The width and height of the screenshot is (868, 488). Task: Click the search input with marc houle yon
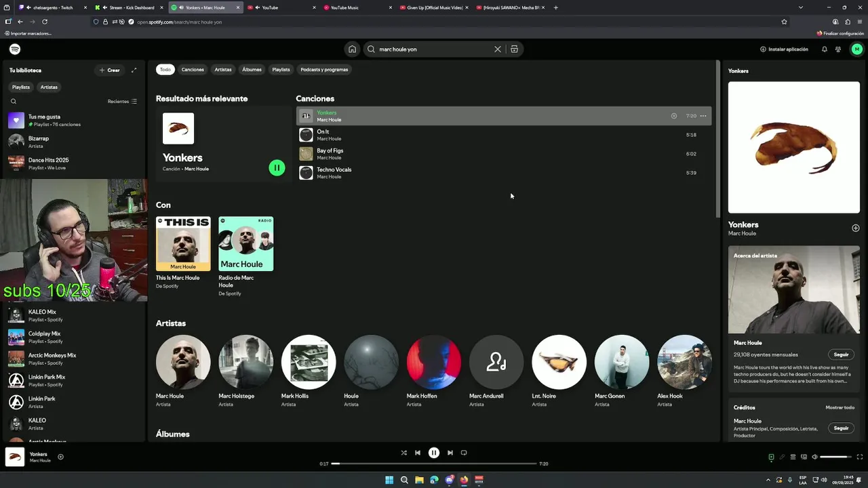435,49
